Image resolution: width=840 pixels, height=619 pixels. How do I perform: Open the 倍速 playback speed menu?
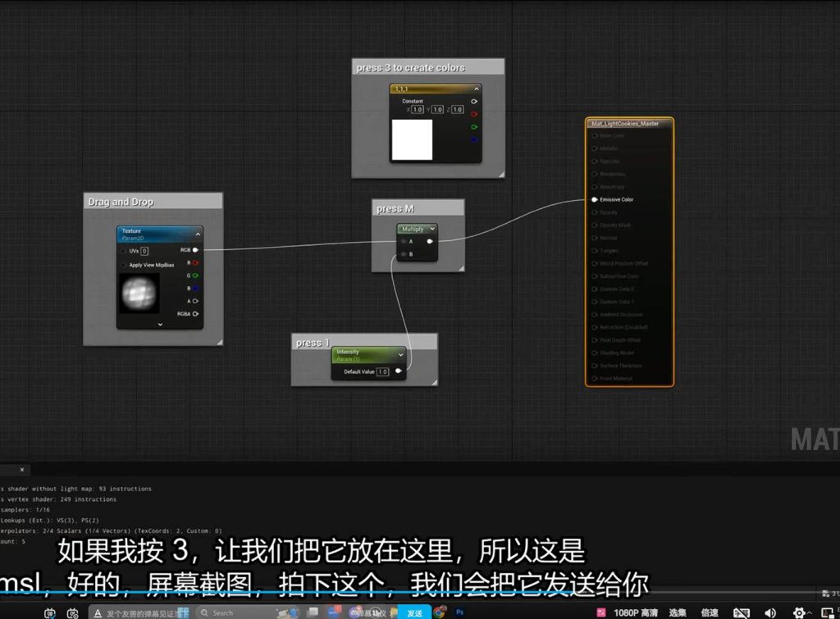710,612
